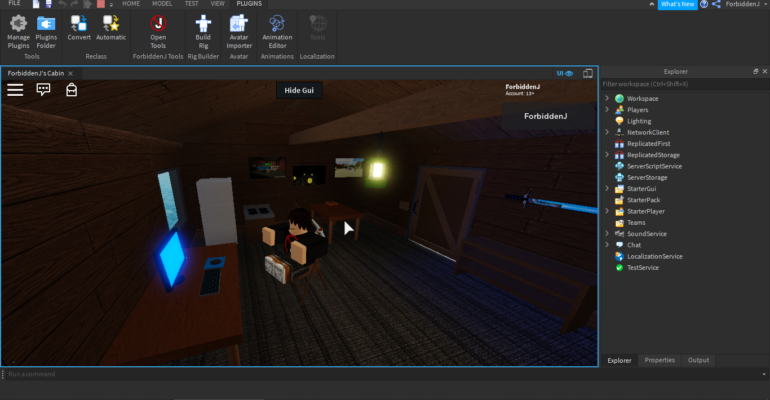
Task: Launch the Build Rig plugin
Action: pos(203,32)
